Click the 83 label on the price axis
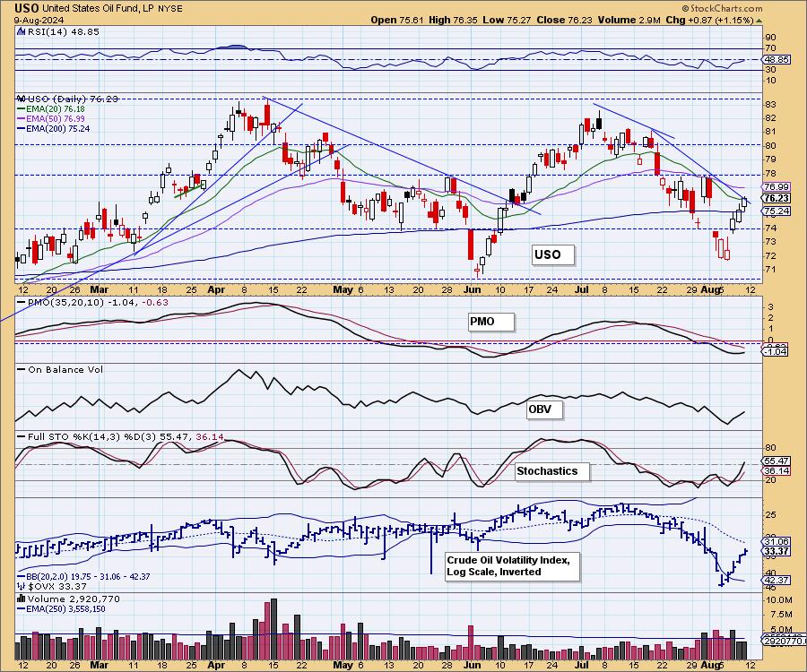 [x=770, y=104]
